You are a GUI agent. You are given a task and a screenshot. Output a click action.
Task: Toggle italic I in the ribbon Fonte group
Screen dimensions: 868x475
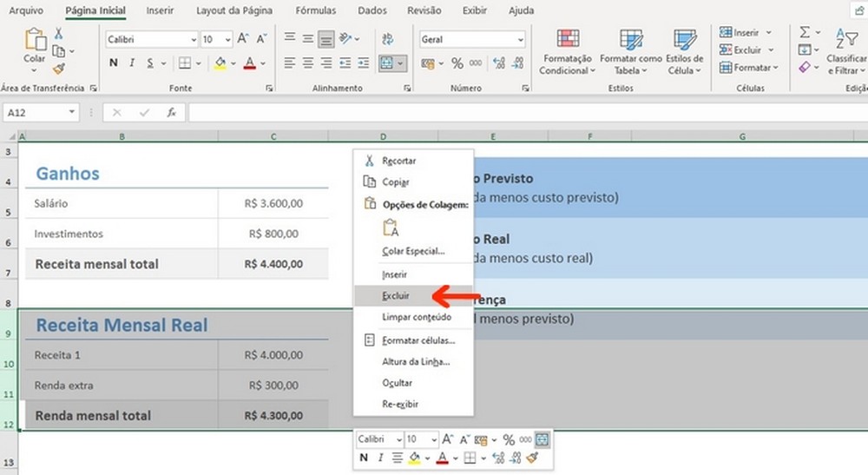click(132, 63)
